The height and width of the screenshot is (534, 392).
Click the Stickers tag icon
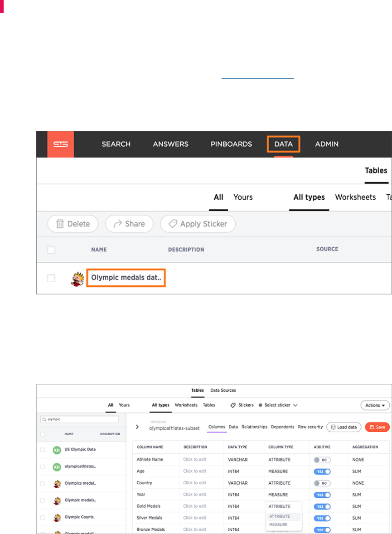(x=233, y=405)
